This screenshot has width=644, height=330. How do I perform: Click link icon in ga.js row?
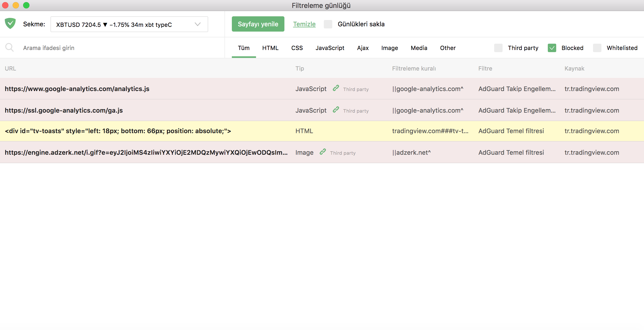[x=336, y=110]
